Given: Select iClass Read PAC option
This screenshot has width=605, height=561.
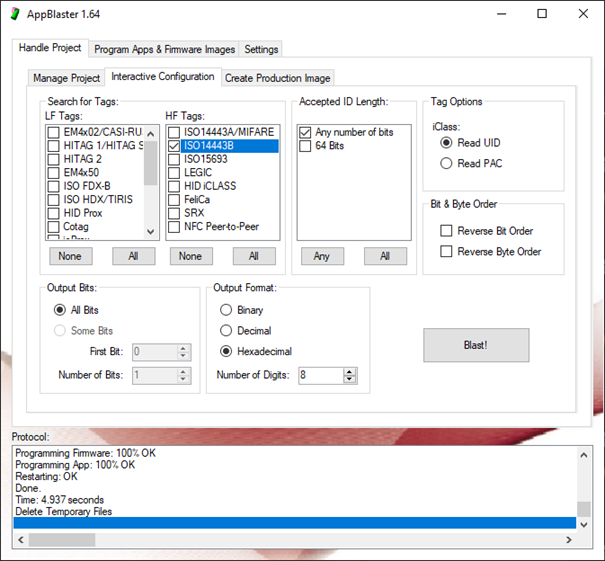Looking at the screenshot, I should point(446,163).
